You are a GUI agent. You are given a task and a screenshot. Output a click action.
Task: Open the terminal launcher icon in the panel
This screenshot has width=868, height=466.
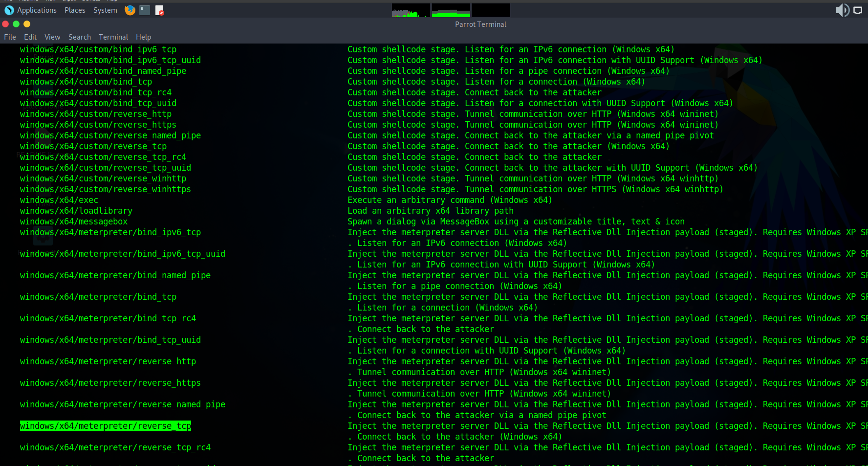click(x=144, y=10)
